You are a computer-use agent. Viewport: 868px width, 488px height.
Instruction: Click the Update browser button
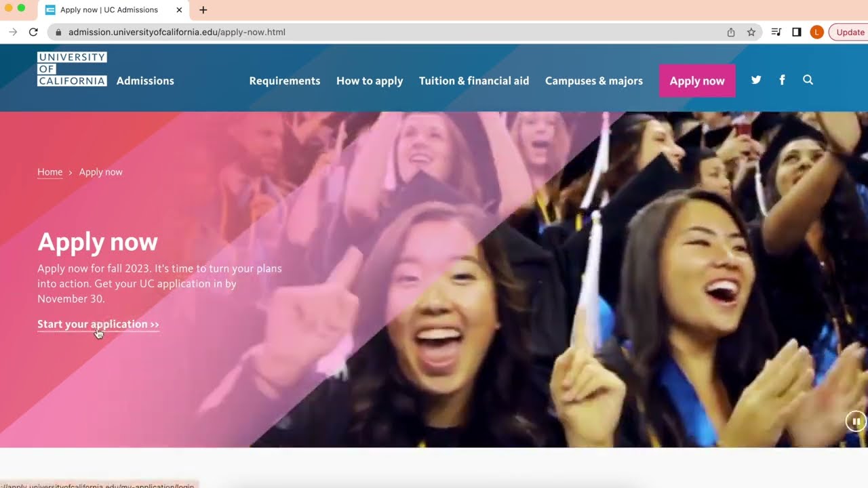(x=849, y=32)
